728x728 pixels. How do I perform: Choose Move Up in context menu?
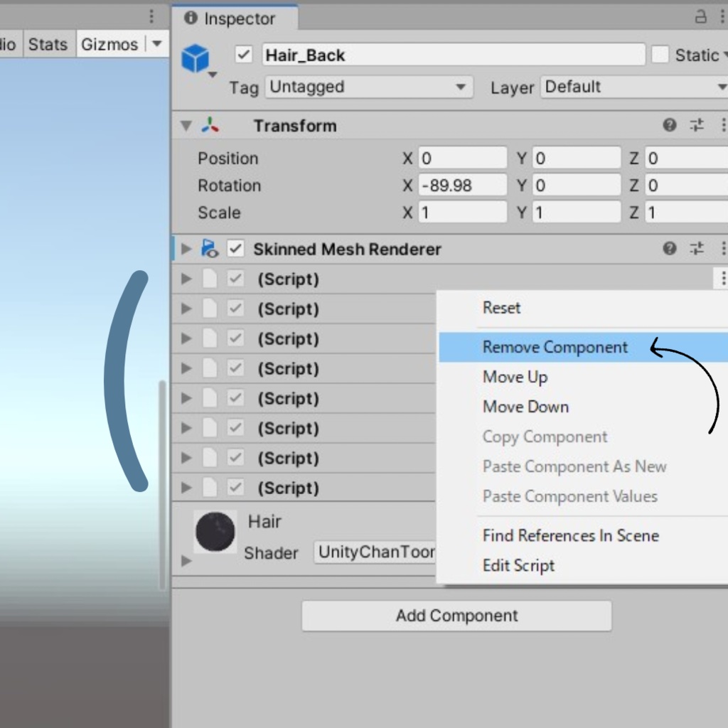click(515, 377)
